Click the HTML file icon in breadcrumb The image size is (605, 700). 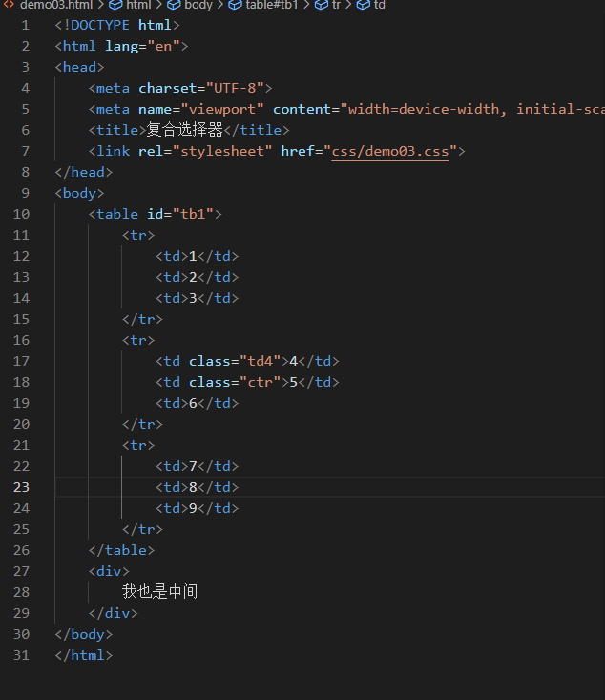pyautogui.click(x=9, y=5)
